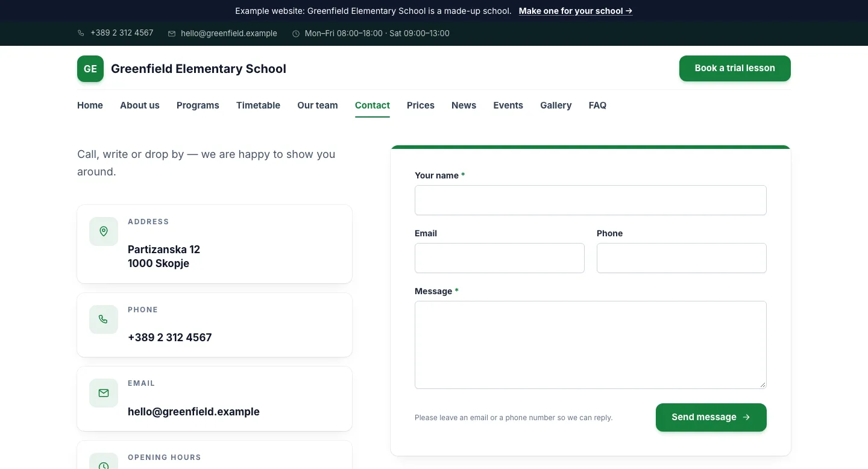Open the Programs page
Viewport: 868px width, 469px height.
pyautogui.click(x=198, y=105)
